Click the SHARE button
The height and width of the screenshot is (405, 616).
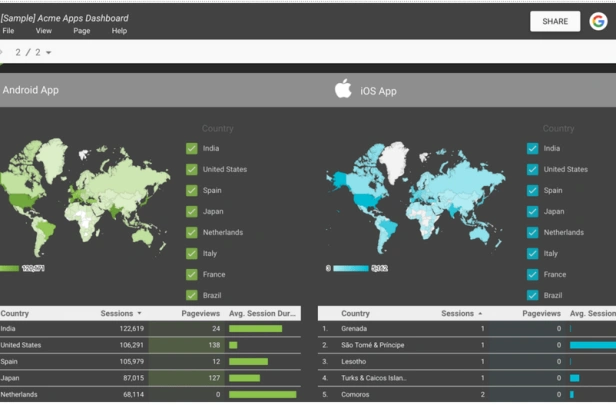click(555, 21)
